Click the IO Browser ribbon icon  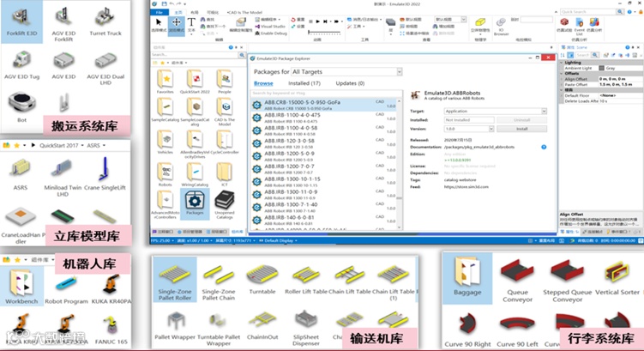501,27
